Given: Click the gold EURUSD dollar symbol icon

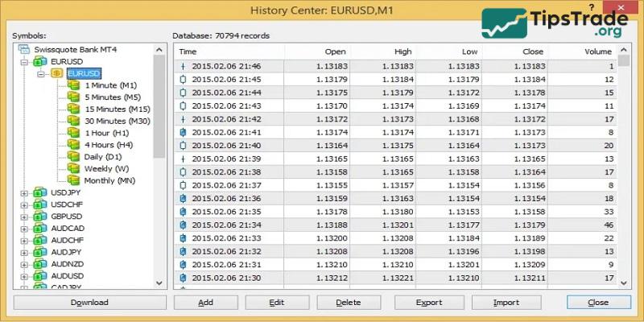Looking at the screenshot, I should tap(57, 73).
